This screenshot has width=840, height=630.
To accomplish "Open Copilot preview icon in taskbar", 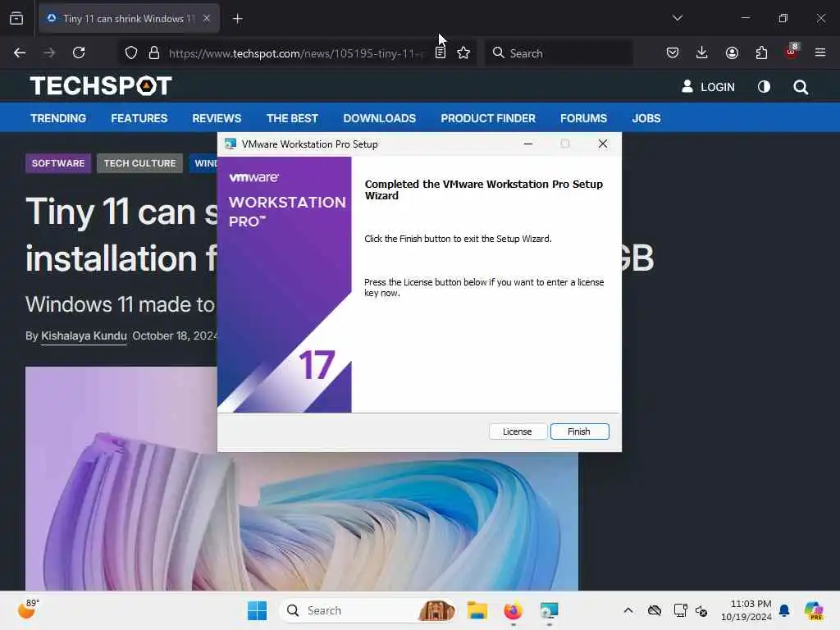I will pyautogui.click(x=814, y=610).
